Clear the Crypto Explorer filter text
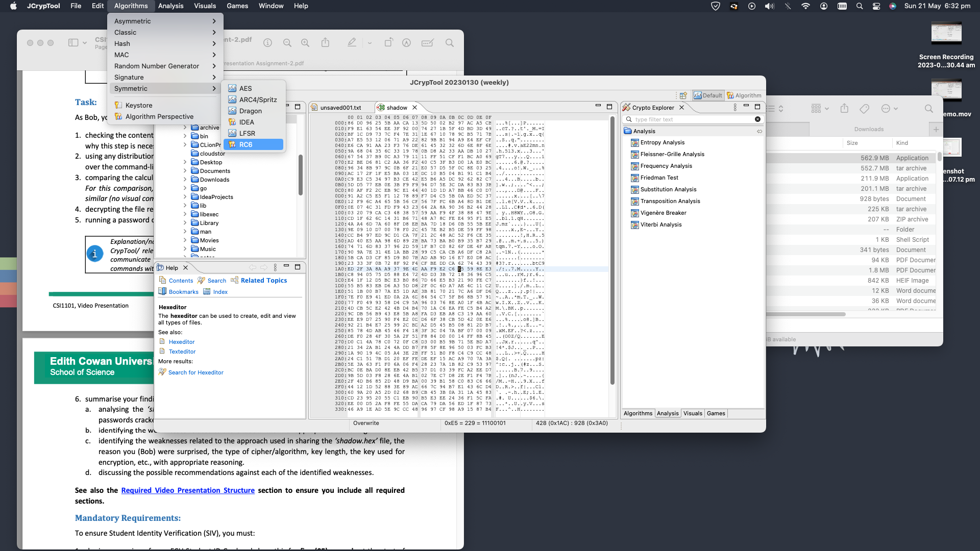980x551 pixels. point(757,119)
